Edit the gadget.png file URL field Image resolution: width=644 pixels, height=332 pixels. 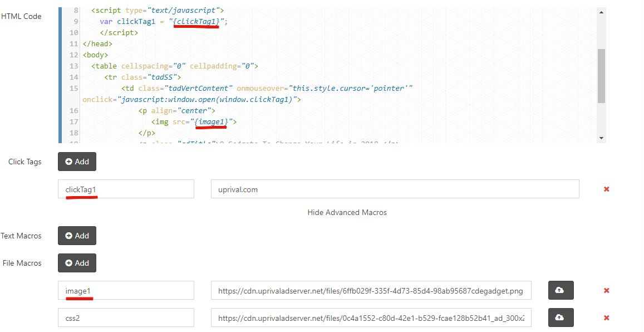click(371, 291)
